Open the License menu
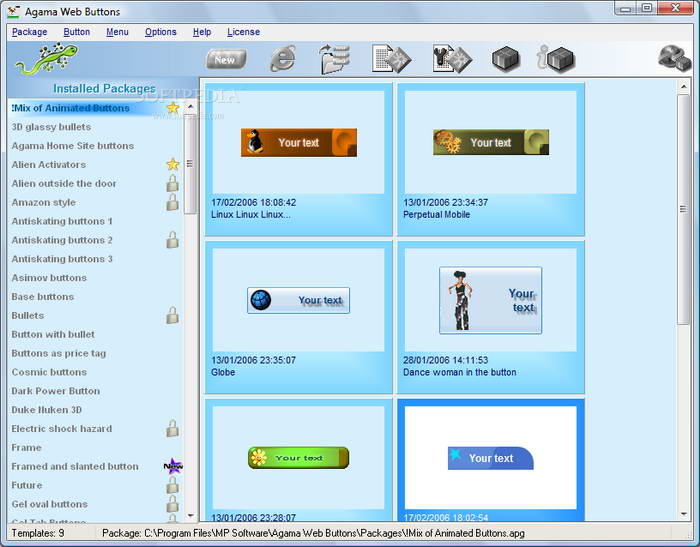The image size is (700, 547). [243, 32]
